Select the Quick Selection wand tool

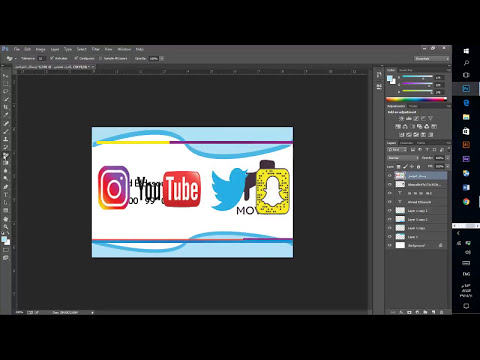pos(6,99)
